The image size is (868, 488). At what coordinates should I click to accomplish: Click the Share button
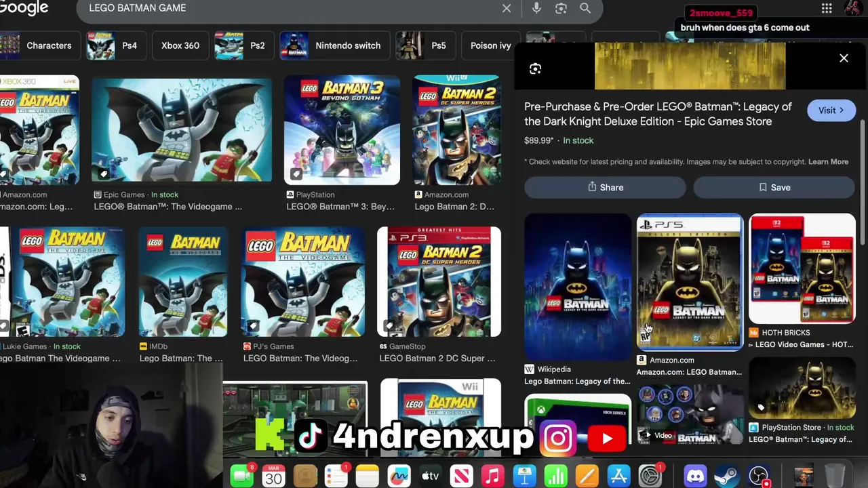pos(605,187)
